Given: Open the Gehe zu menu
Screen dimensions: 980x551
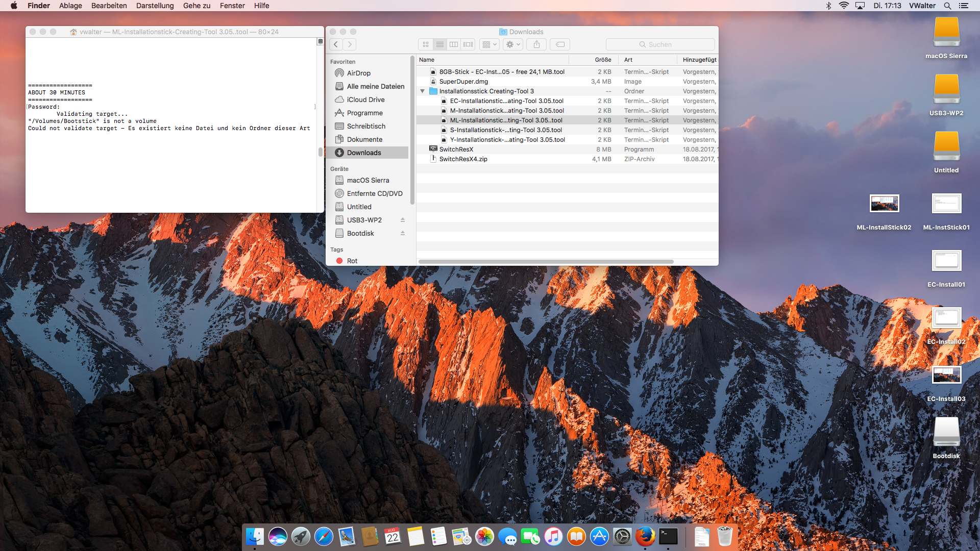Looking at the screenshot, I should 197,6.
